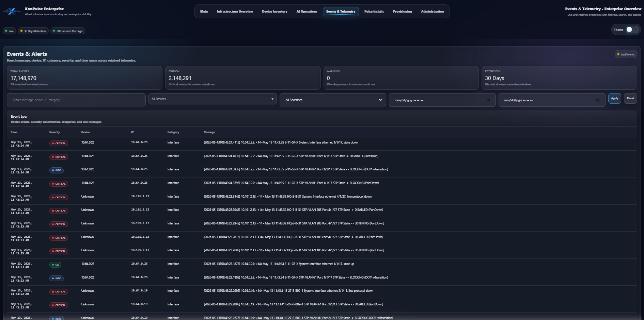Click IP 10.64.0.19 in VLAN 61 DISABLED row
Viewport: 644px width, 320px height.
click(139, 304)
